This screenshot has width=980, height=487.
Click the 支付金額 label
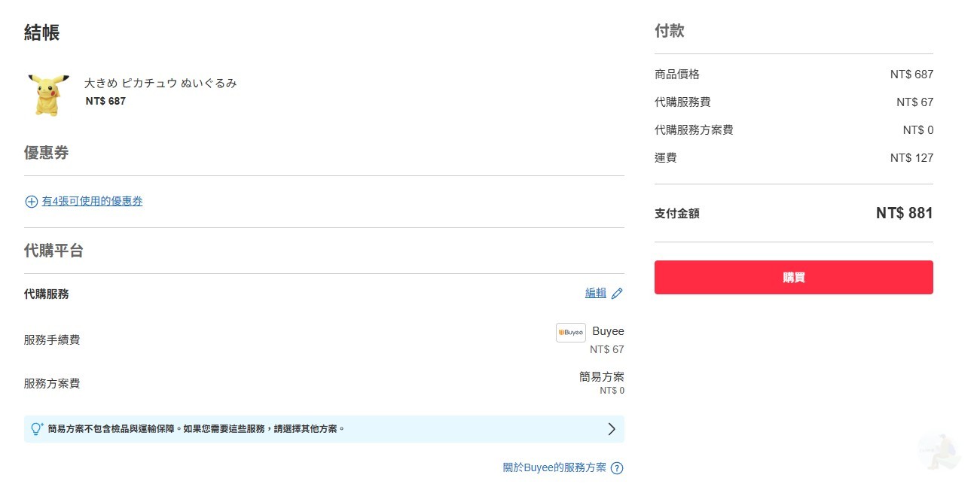pos(677,213)
